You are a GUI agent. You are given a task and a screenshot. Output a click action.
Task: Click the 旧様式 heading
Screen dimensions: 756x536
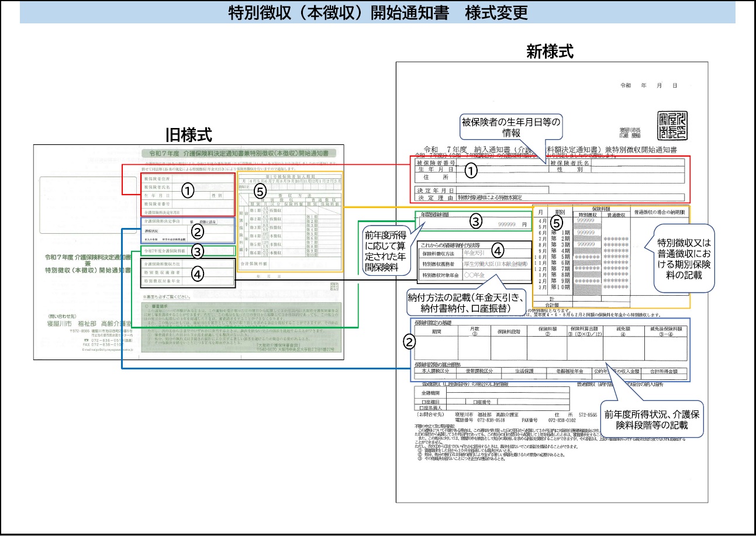(187, 133)
